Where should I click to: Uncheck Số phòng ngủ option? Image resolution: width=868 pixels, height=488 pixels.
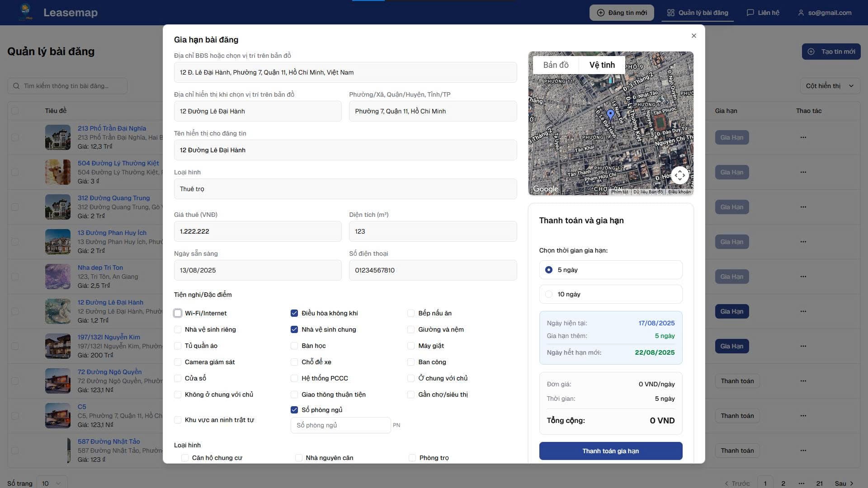pos(294,410)
